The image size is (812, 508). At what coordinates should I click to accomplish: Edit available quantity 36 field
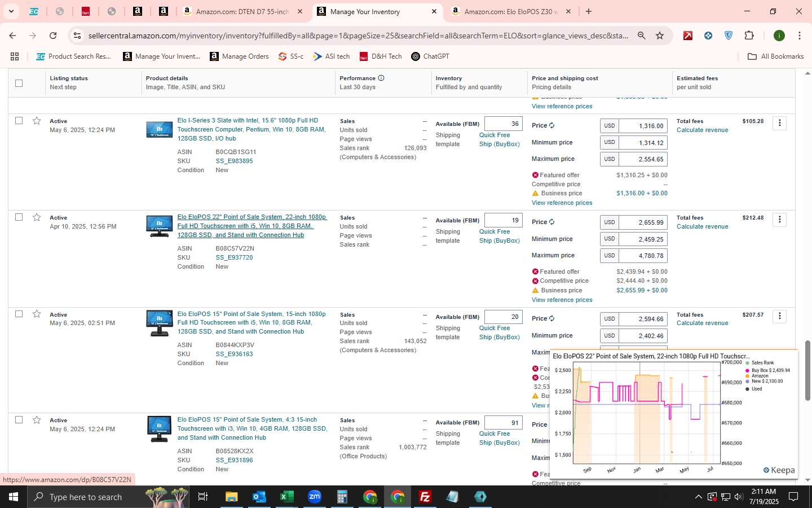[503, 124]
